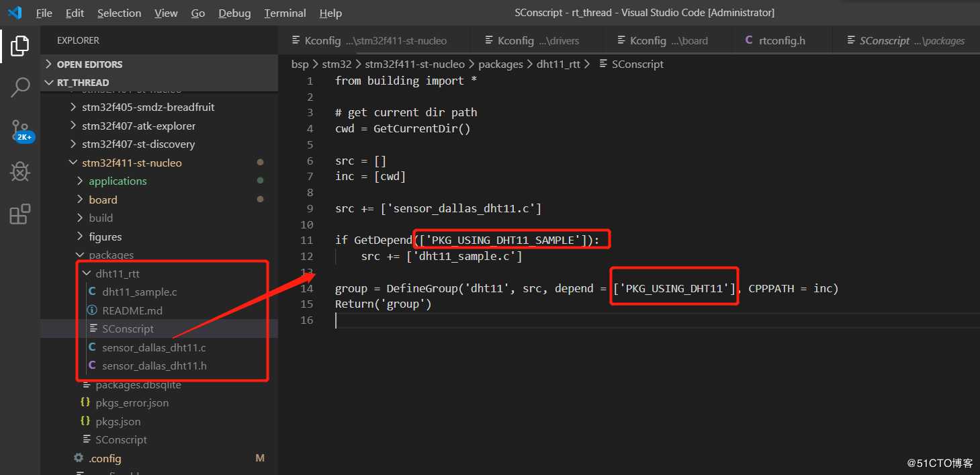Click the VS Code logo icon
The image size is (980, 475).
coord(15,13)
